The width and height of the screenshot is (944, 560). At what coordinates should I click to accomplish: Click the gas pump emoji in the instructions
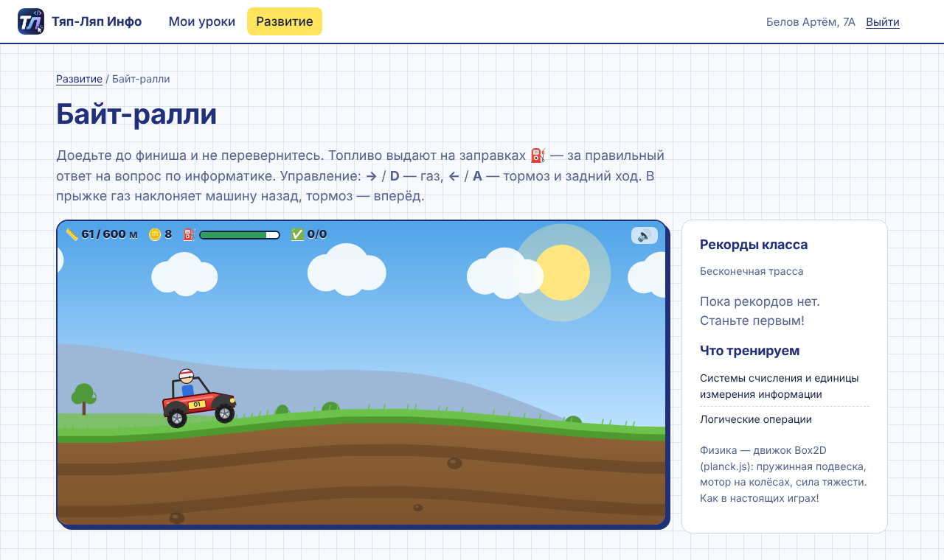click(538, 155)
